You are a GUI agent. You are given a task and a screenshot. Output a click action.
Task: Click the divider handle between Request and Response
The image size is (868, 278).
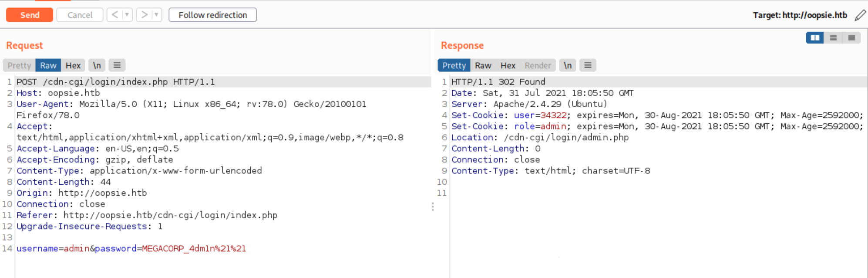coord(433,207)
